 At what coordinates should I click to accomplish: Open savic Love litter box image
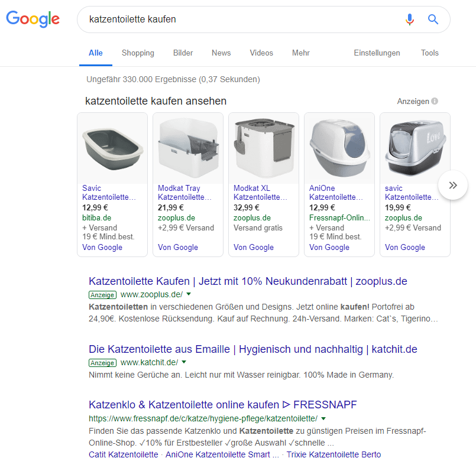click(x=415, y=149)
